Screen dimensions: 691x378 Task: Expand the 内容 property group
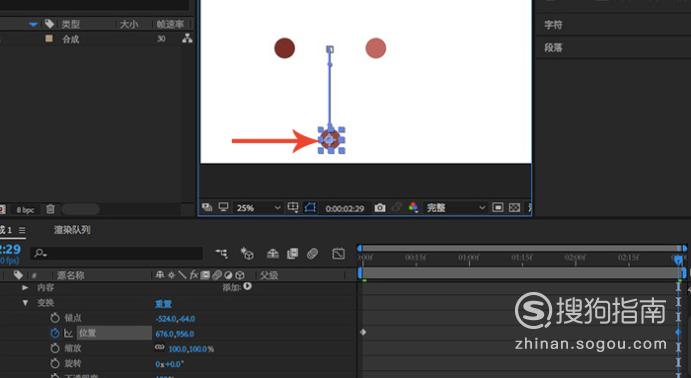pos(25,287)
